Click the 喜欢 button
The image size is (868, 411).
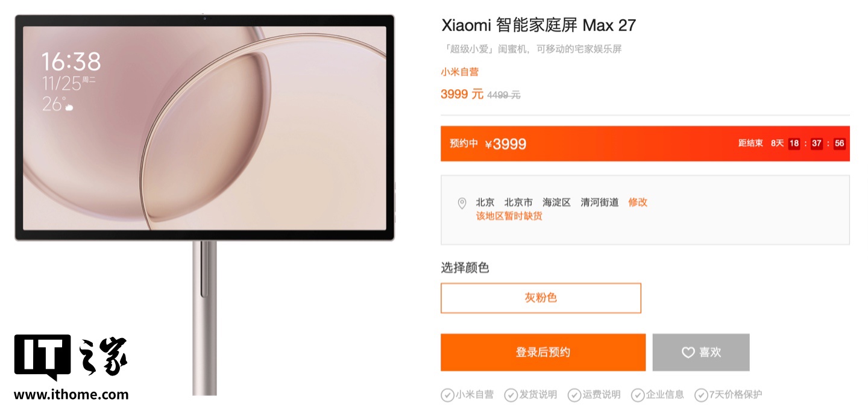(701, 353)
